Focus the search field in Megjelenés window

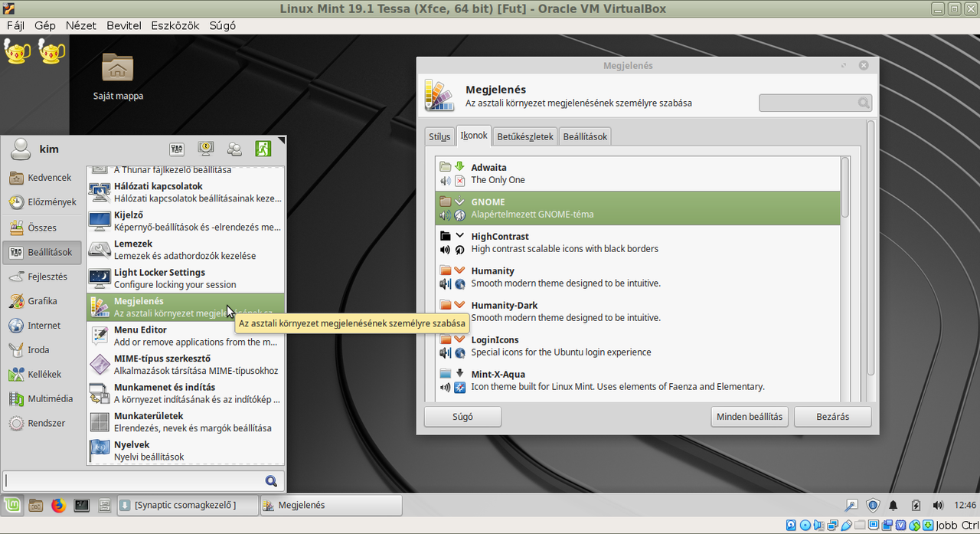(815, 103)
